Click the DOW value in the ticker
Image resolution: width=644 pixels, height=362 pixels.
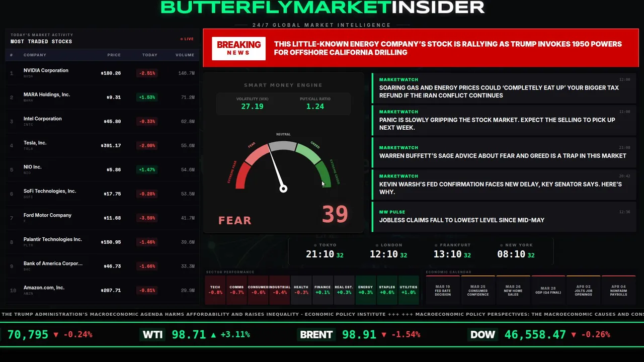tap(535, 334)
